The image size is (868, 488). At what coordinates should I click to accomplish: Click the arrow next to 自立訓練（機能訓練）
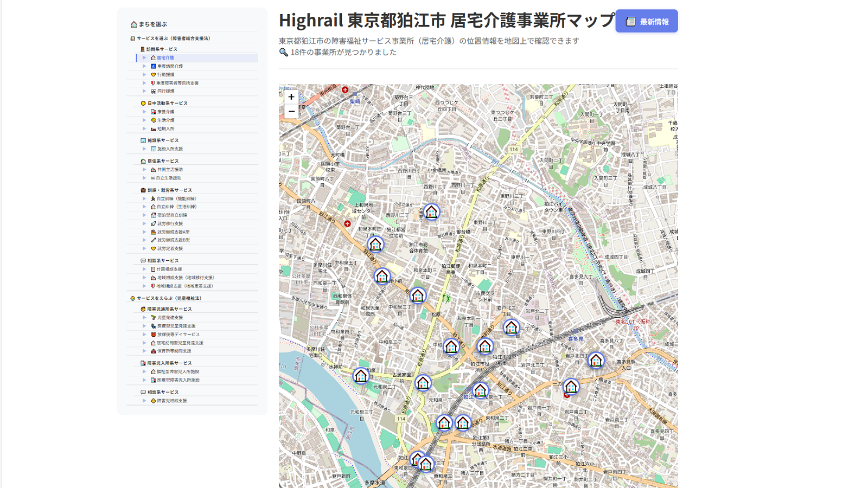[144, 198]
